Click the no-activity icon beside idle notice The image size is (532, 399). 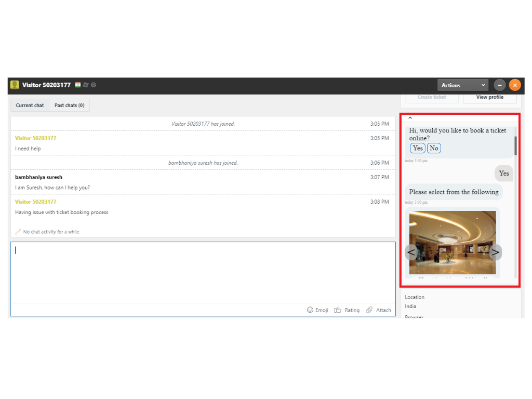[x=18, y=232]
